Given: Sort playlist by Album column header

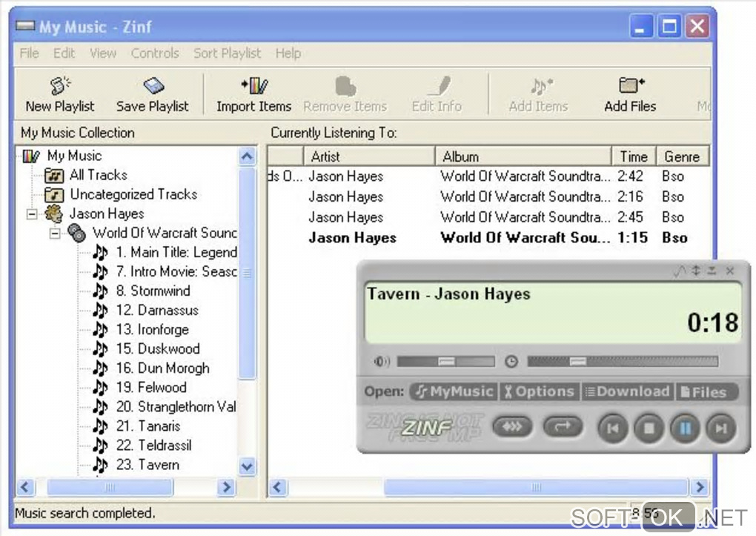Looking at the screenshot, I should tap(523, 156).
